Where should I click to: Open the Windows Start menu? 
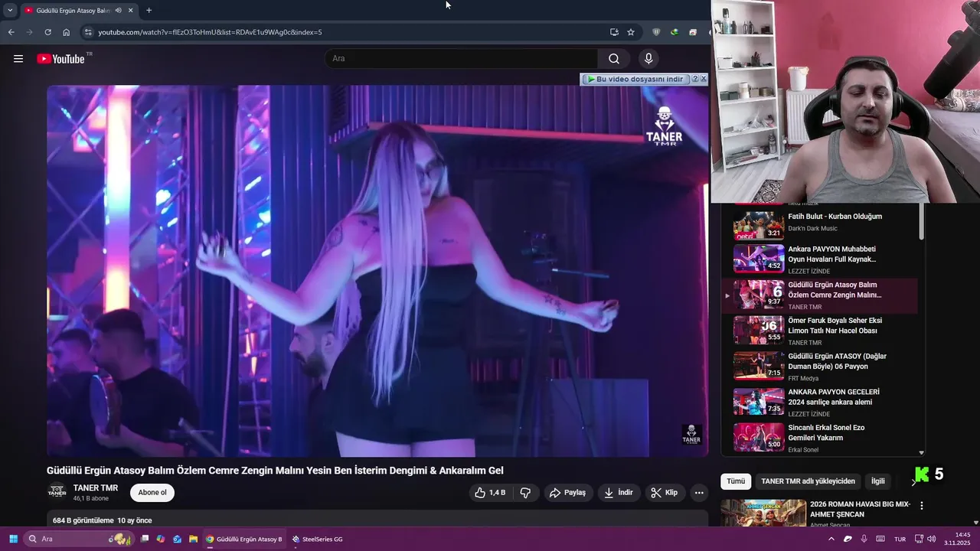pyautogui.click(x=13, y=539)
